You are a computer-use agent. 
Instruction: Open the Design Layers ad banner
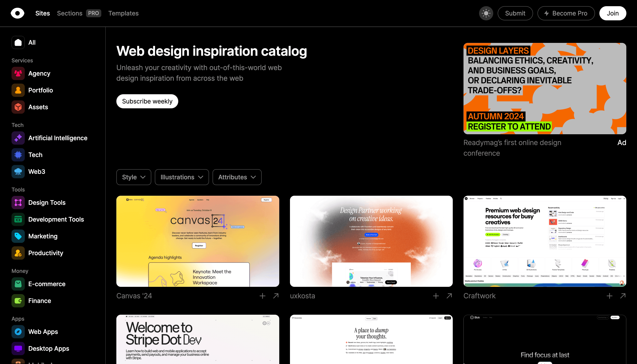tap(545, 88)
